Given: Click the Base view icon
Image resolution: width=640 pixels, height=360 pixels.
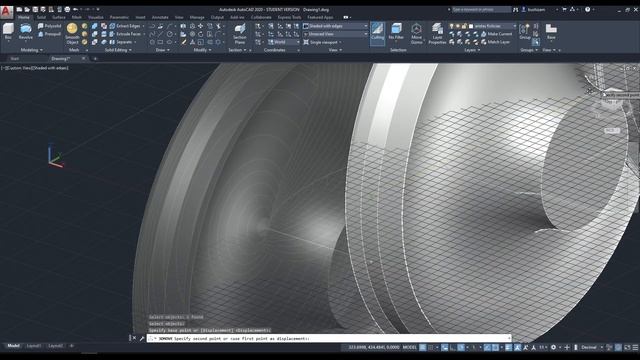Looking at the screenshot, I should click(551, 31).
